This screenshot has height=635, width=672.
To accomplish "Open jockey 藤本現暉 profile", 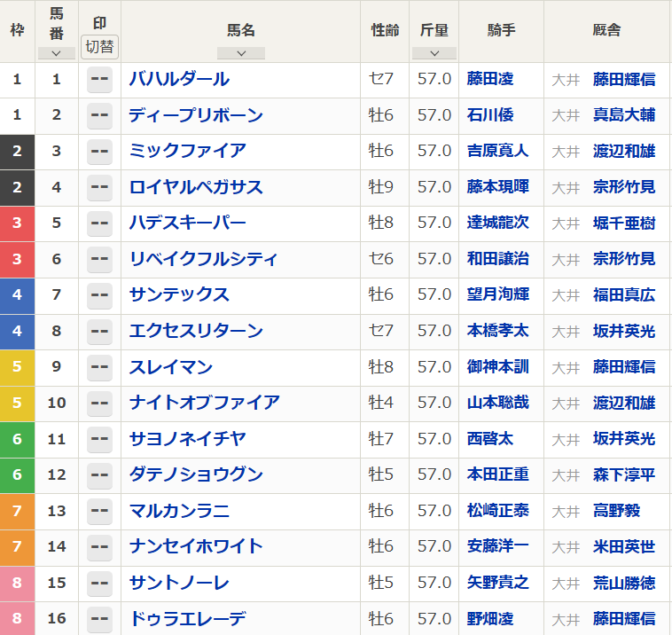I will coord(498,187).
